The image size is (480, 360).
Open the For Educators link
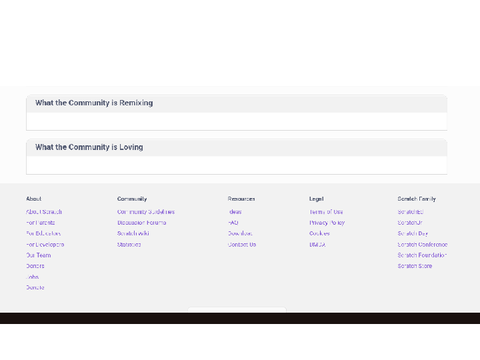click(43, 233)
